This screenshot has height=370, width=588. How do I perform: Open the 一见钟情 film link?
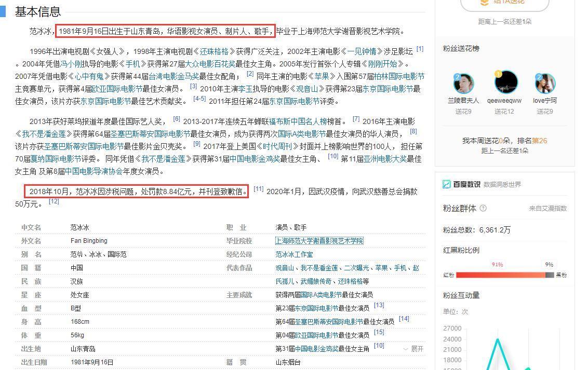coord(362,51)
